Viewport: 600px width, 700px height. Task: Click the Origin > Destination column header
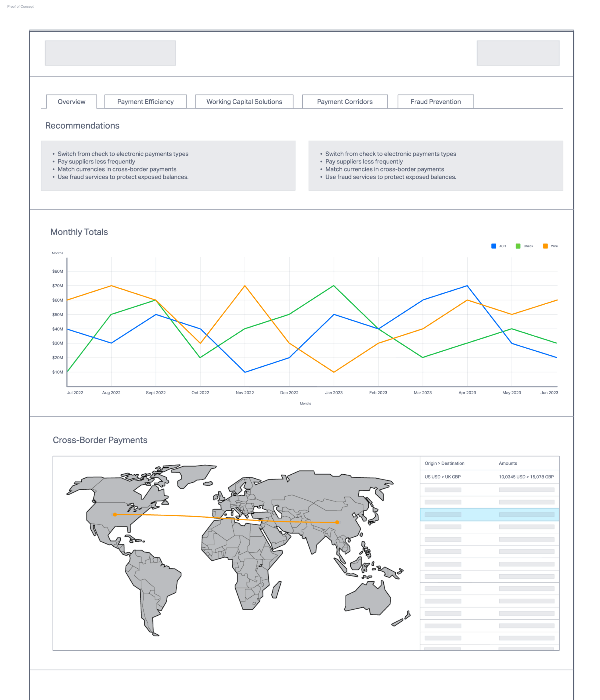[444, 463]
